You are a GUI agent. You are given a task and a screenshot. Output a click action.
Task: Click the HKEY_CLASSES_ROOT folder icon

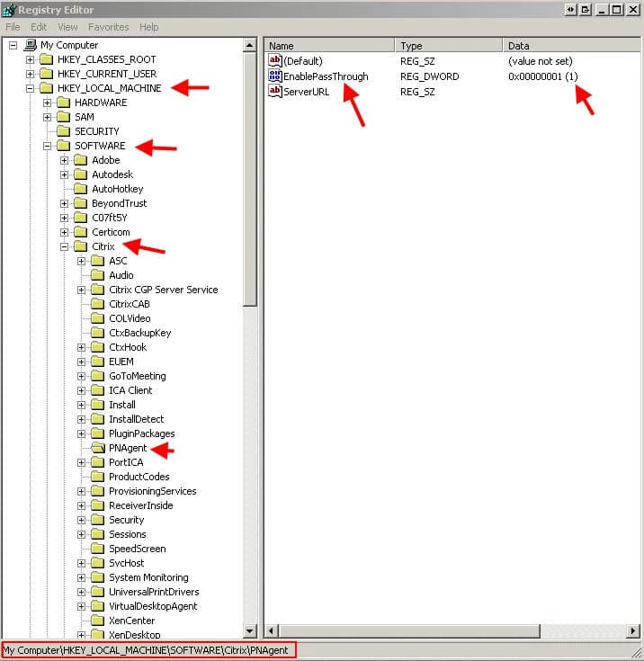pyautogui.click(x=47, y=59)
